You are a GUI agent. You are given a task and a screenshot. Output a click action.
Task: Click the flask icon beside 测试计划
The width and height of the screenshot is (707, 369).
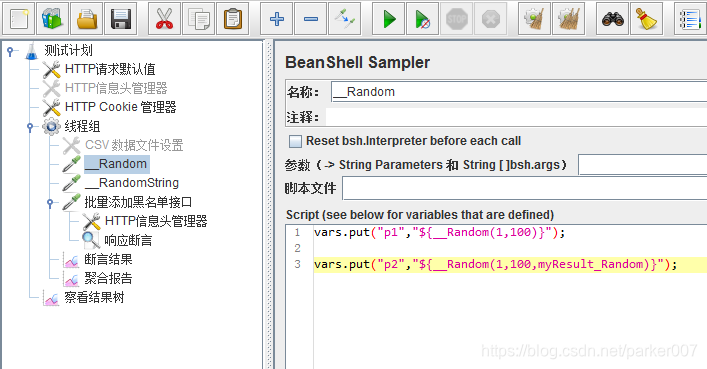[x=32, y=51]
